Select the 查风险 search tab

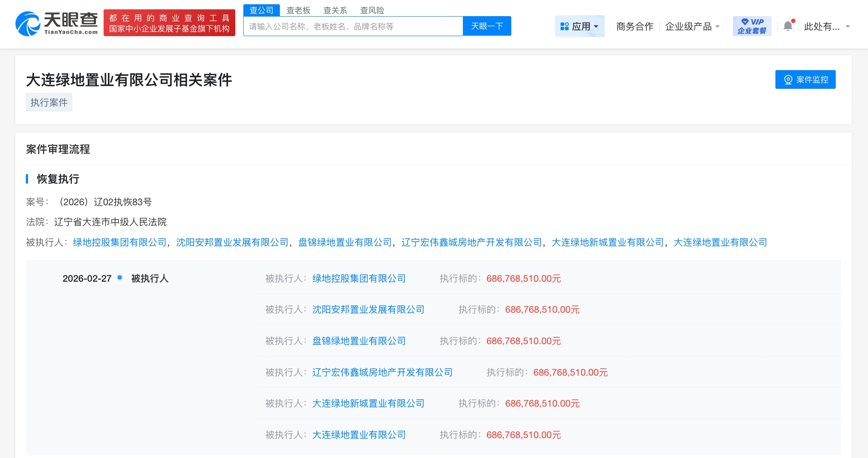tap(372, 10)
